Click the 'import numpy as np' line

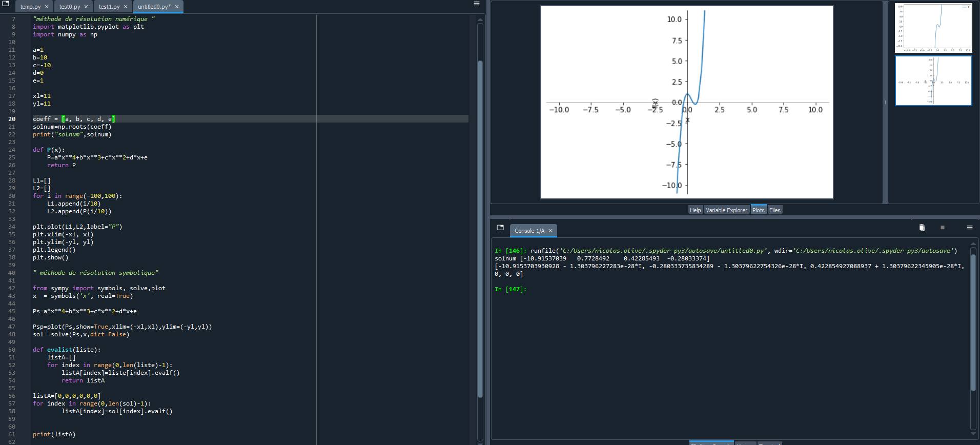(x=65, y=34)
